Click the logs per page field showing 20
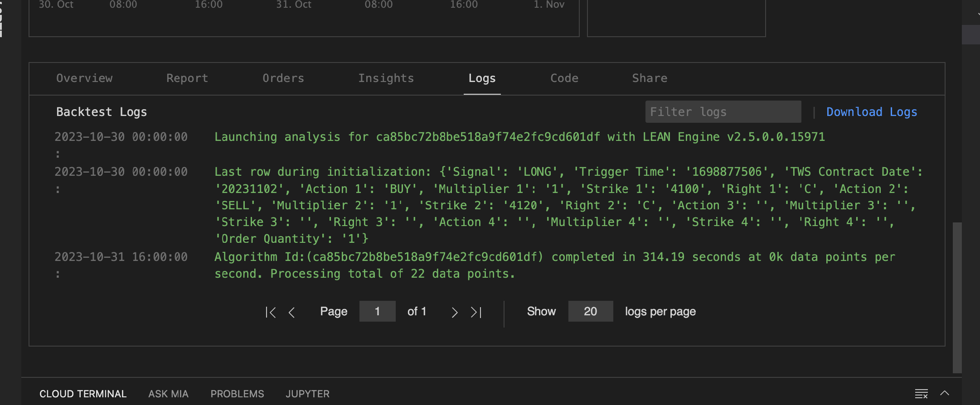The height and width of the screenshot is (405, 980). pos(591,311)
